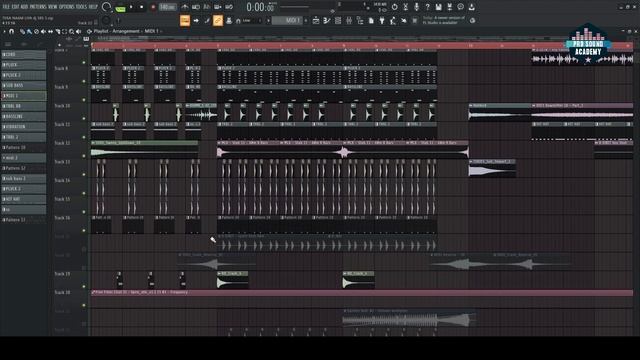640x360 pixels.
Task: Mute Track 10 with its green dot
Action: point(84,119)
